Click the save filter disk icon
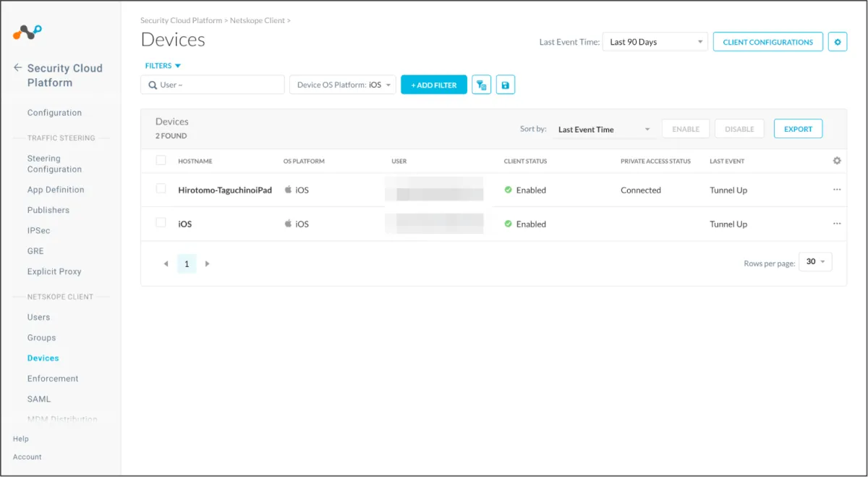 point(505,85)
